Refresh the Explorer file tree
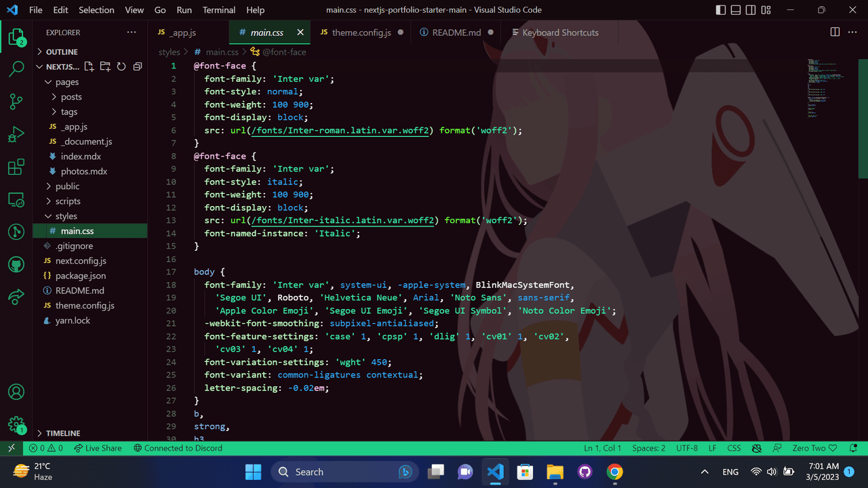Screen dimensions: 868x488 [121, 66]
